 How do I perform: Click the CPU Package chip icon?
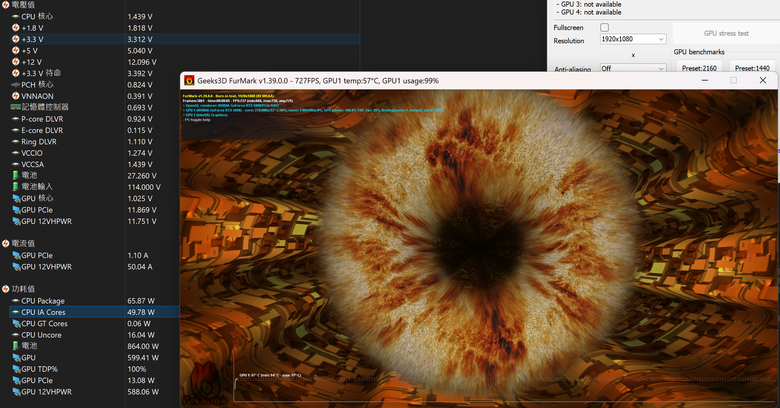pyautogui.click(x=14, y=300)
